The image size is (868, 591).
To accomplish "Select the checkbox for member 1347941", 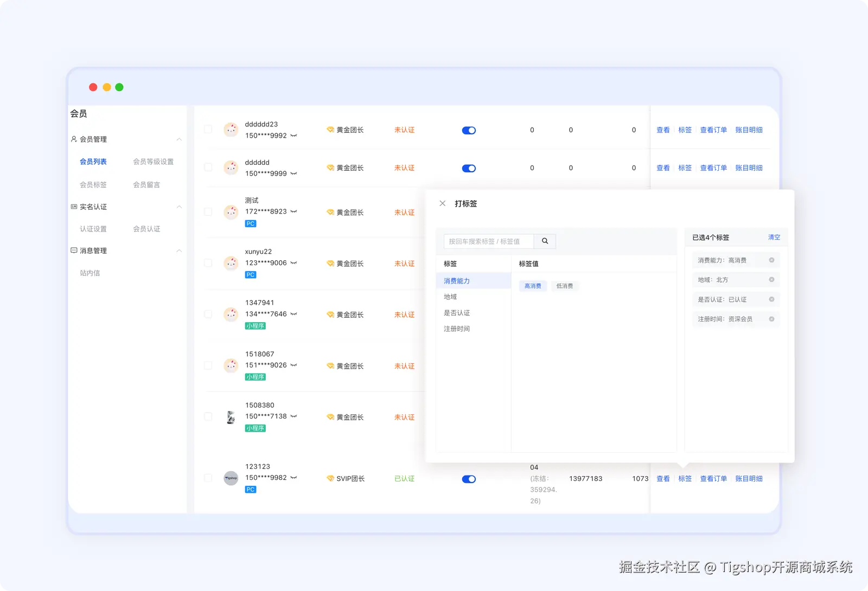I will 208,314.
